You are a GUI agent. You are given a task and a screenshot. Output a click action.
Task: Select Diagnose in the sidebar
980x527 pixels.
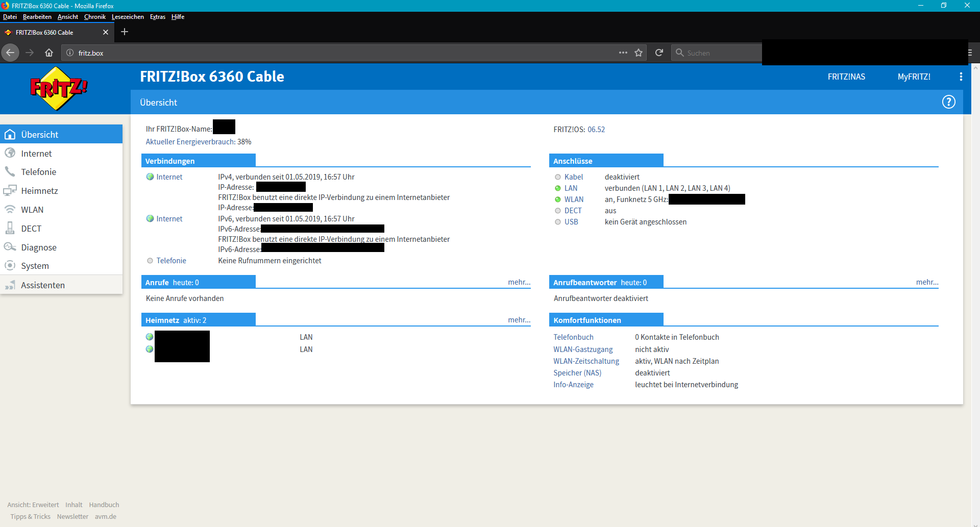click(x=39, y=247)
